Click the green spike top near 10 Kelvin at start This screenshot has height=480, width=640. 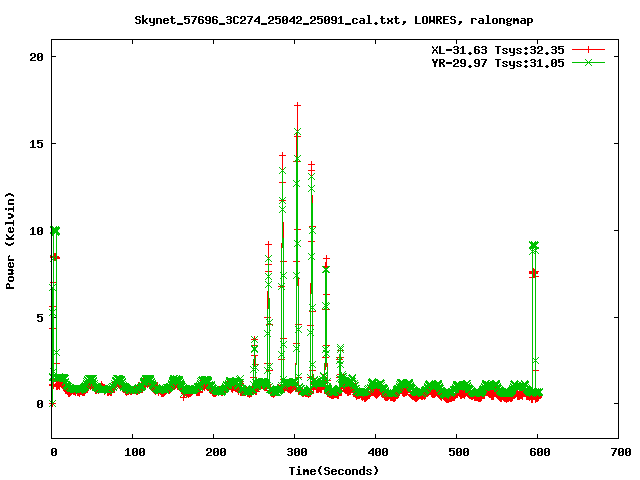point(56,231)
